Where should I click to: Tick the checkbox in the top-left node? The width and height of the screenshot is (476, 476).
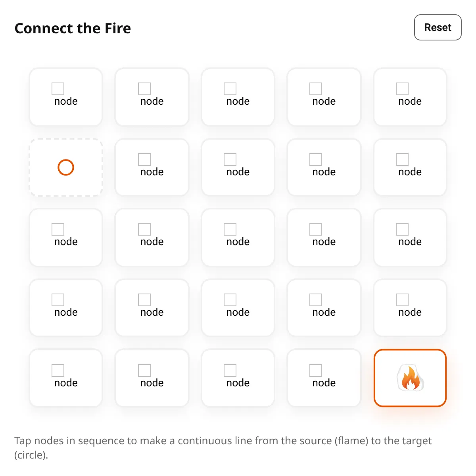(x=58, y=89)
